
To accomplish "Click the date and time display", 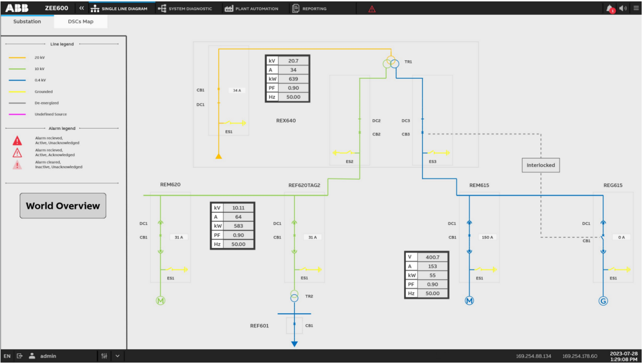I will tap(623, 356).
